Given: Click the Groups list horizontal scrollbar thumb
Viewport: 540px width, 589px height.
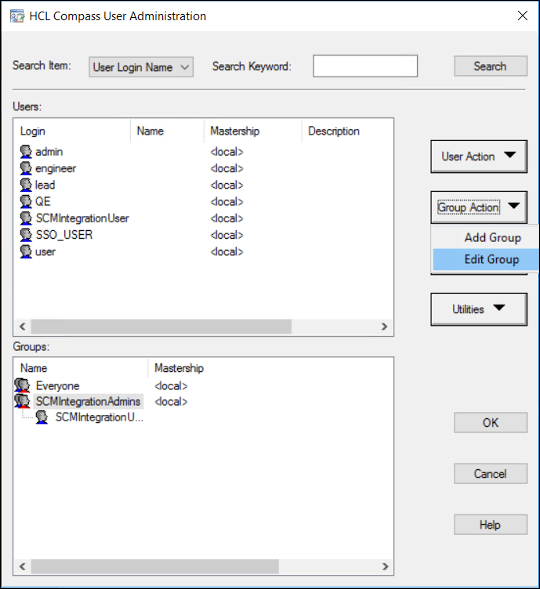Looking at the screenshot, I should [x=155, y=566].
